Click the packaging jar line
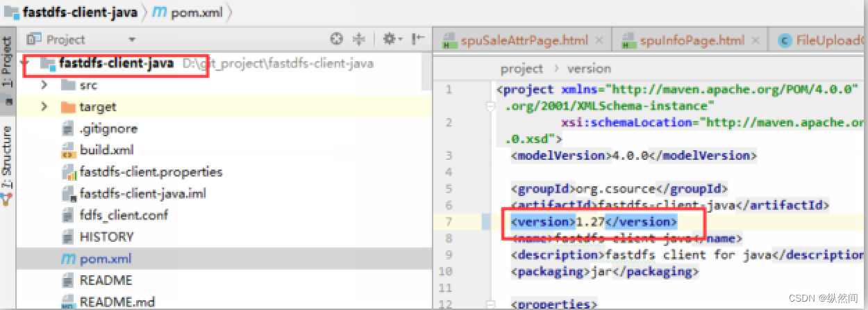The height and width of the screenshot is (310, 868). (x=604, y=271)
